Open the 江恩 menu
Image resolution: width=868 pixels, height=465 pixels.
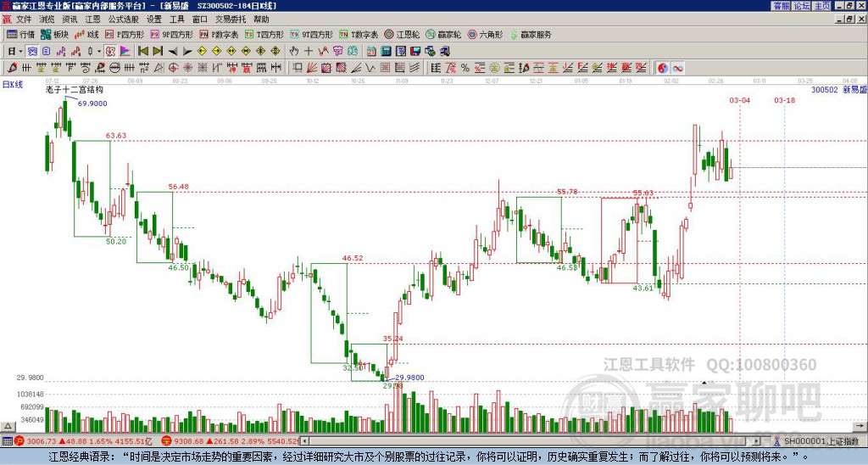pos(93,20)
